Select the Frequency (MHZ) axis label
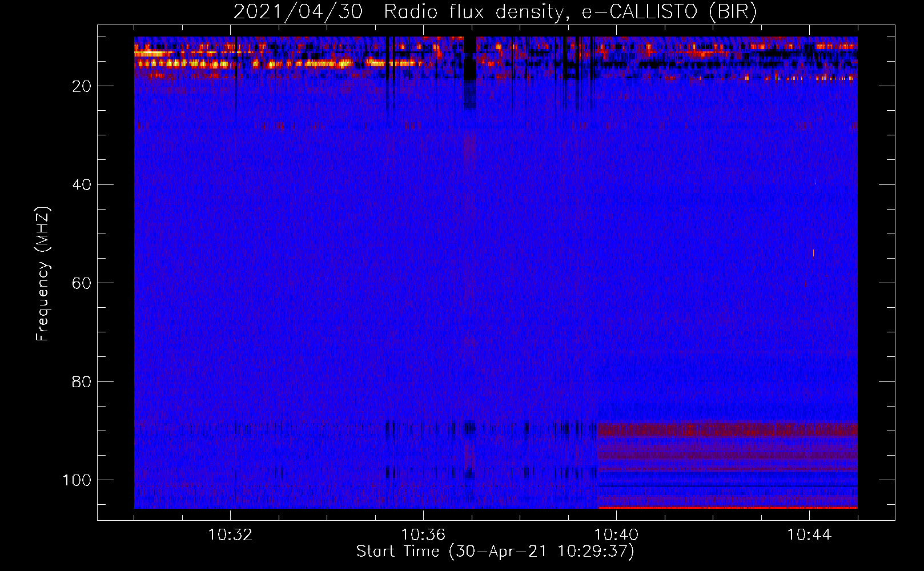The width and height of the screenshot is (924, 571). click(43, 274)
